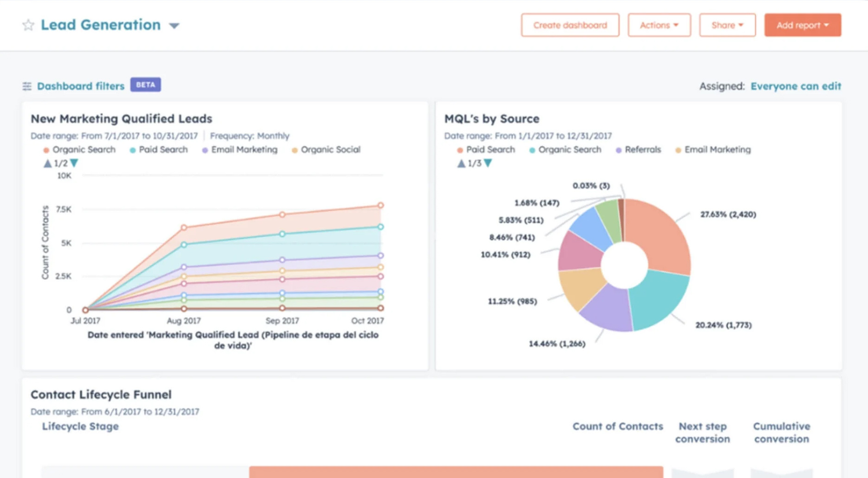This screenshot has width=868, height=478.
Task: Toggle Email Marketing legend in leads chart
Action: [x=240, y=150]
